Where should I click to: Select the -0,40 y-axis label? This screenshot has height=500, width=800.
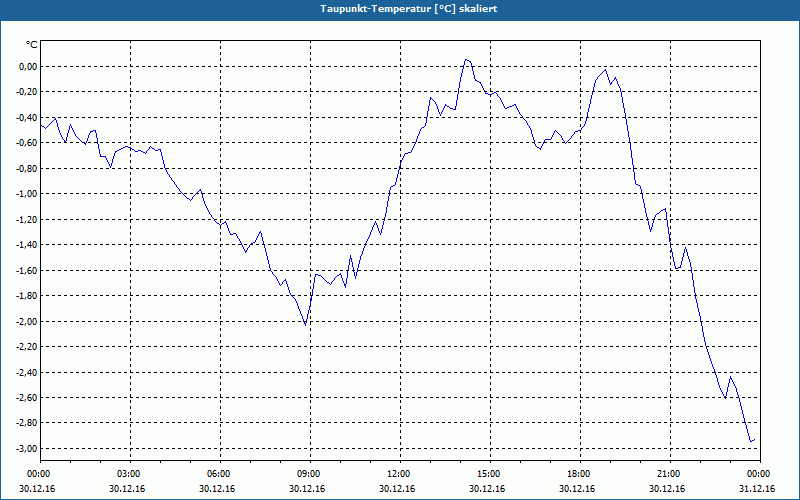pyautogui.click(x=27, y=117)
